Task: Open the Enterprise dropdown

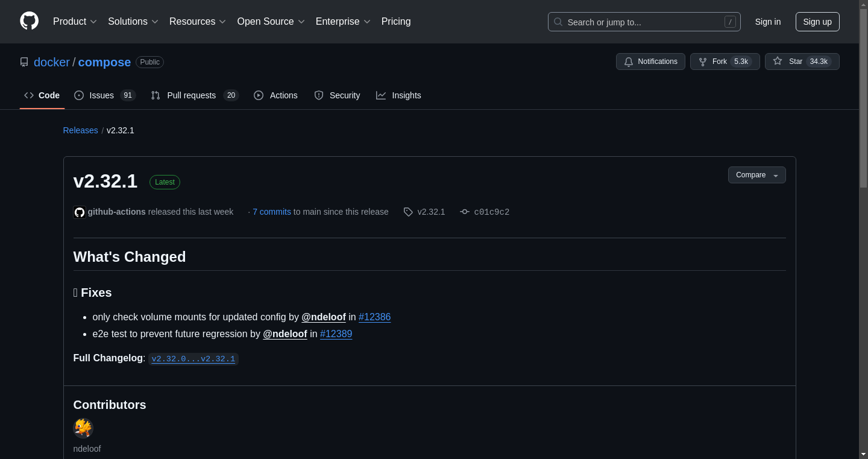Action: click(343, 22)
